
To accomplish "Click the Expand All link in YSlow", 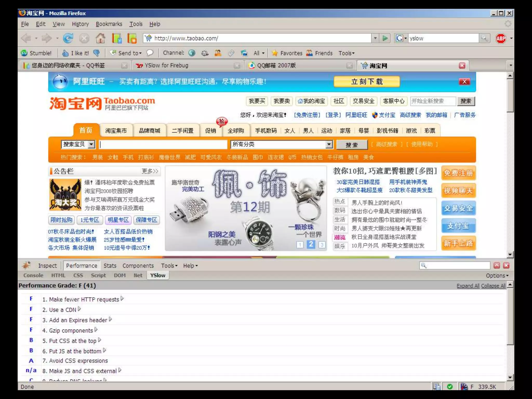I will [x=468, y=286].
